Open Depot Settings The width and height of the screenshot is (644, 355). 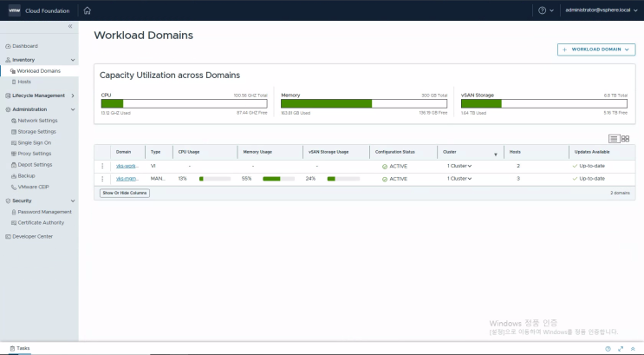click(x=31, y=165)
